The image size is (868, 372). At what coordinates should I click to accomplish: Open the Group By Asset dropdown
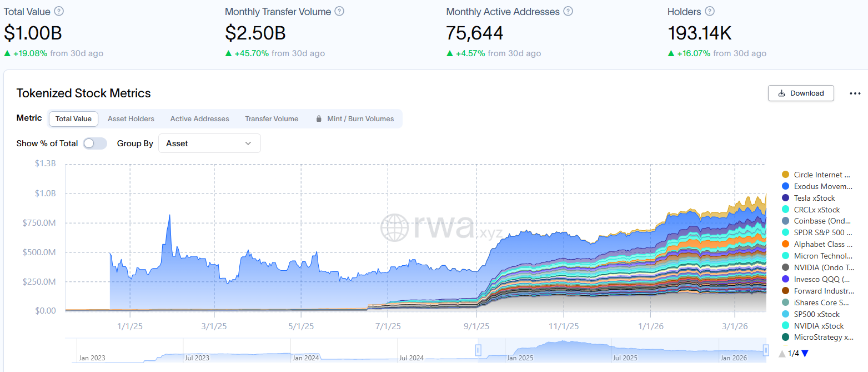point(209,143)
